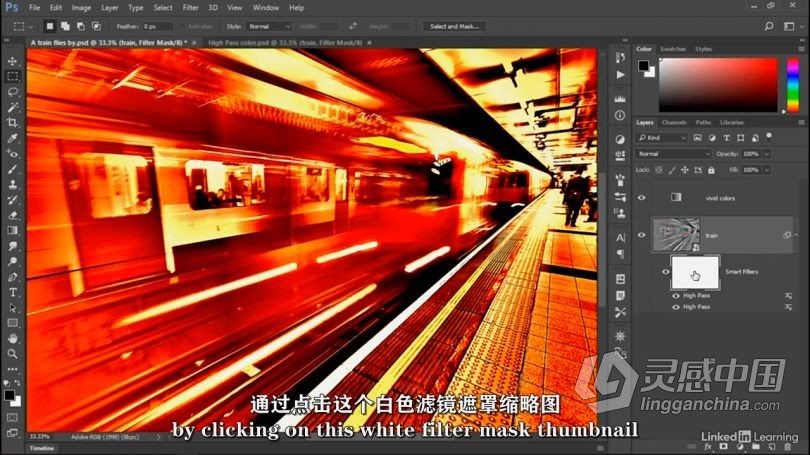Select the Eraser tool

click(12, 215)
